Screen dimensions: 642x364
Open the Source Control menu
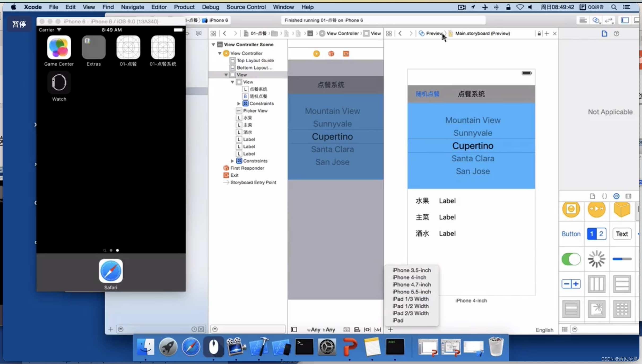[x=246, y=7]
